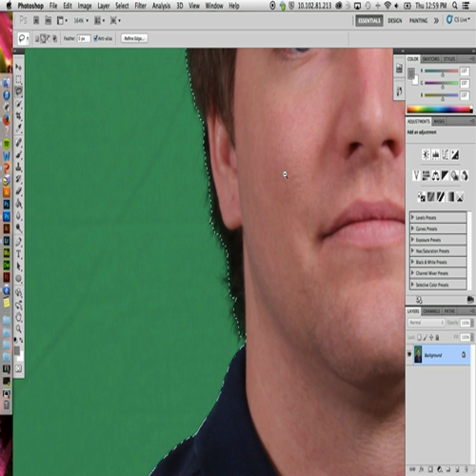
Task: Open the Select menu
Action: point(122,6)
